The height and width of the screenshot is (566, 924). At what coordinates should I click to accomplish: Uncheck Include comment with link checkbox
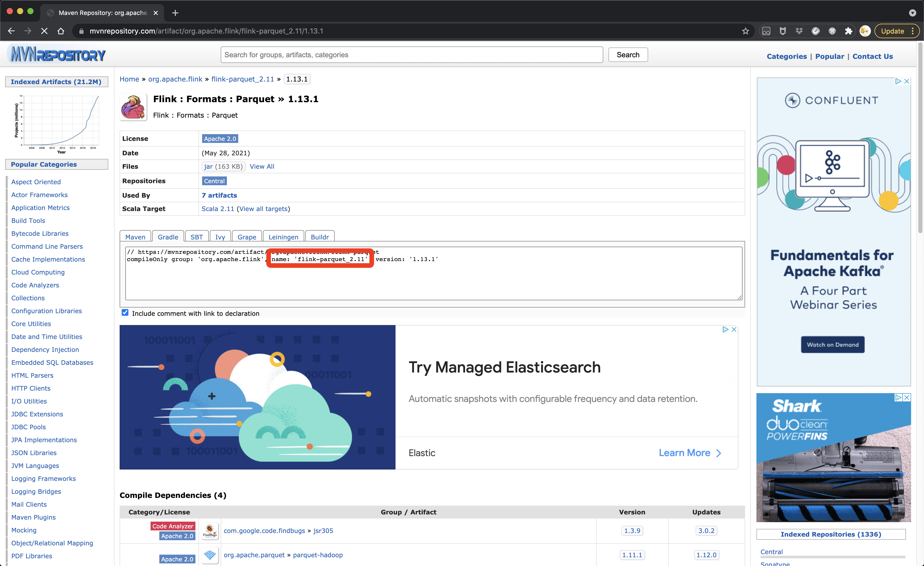click(x=125, y=313)
